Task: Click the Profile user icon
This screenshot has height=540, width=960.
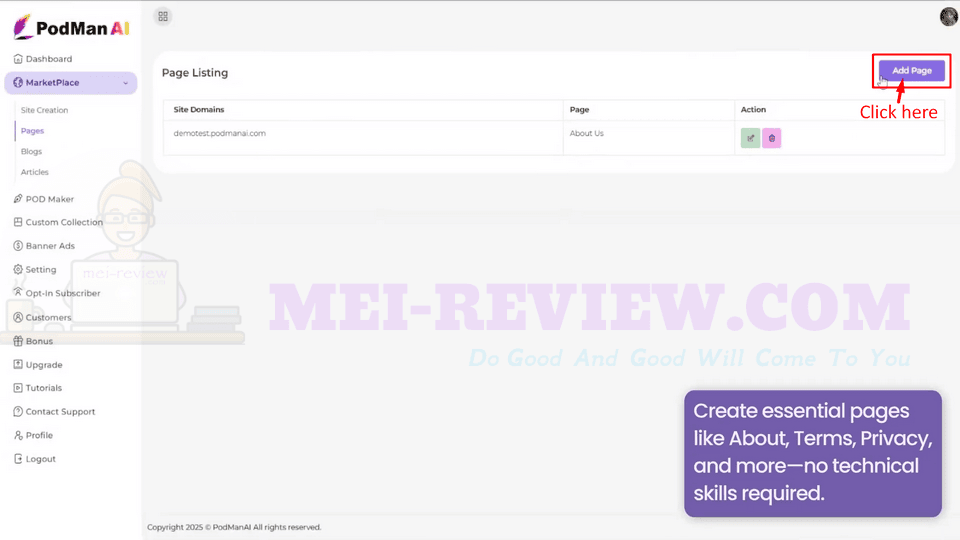Action: [x=18, y=435]
